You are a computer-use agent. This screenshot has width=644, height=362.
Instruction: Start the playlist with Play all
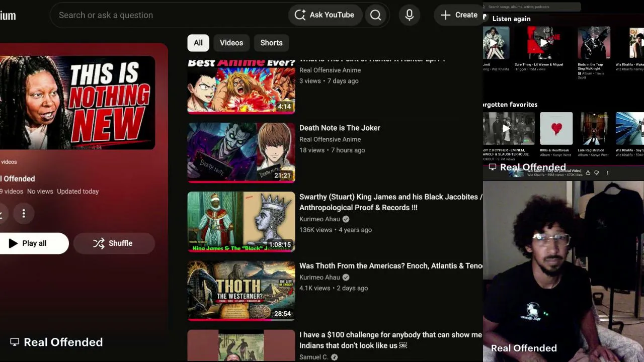(x=33, y=243)
